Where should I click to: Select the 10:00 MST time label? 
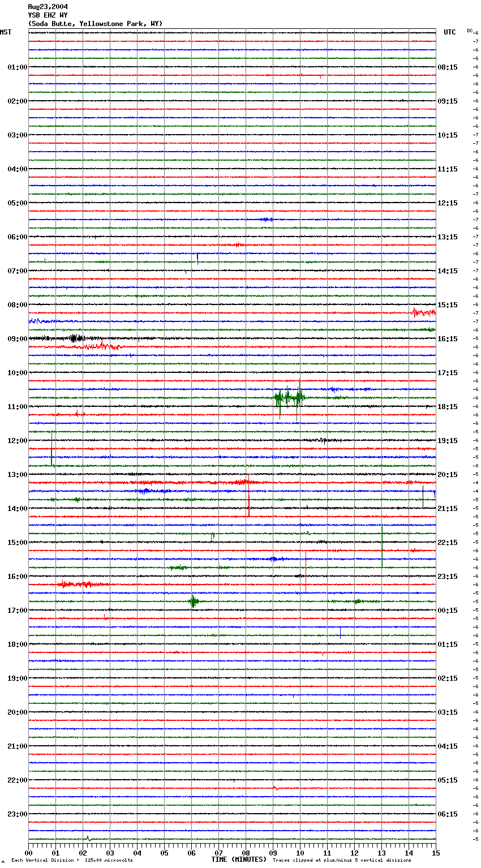click(18, 373)
